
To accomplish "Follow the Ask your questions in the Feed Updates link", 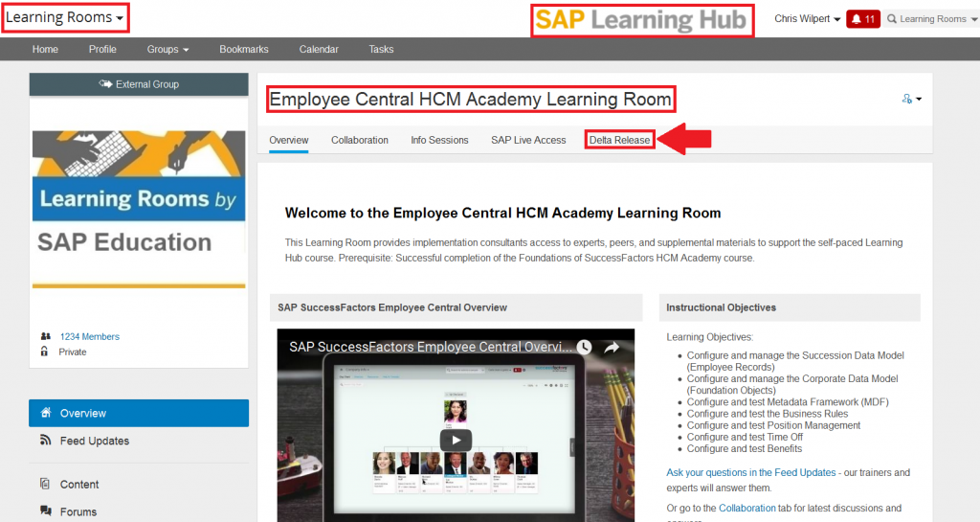I will pyautogui.click(x=750, y=472).
